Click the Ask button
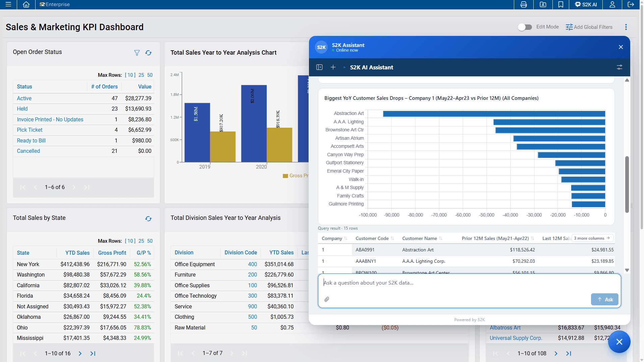Screen dimensions: 644x362 point(605,299)
